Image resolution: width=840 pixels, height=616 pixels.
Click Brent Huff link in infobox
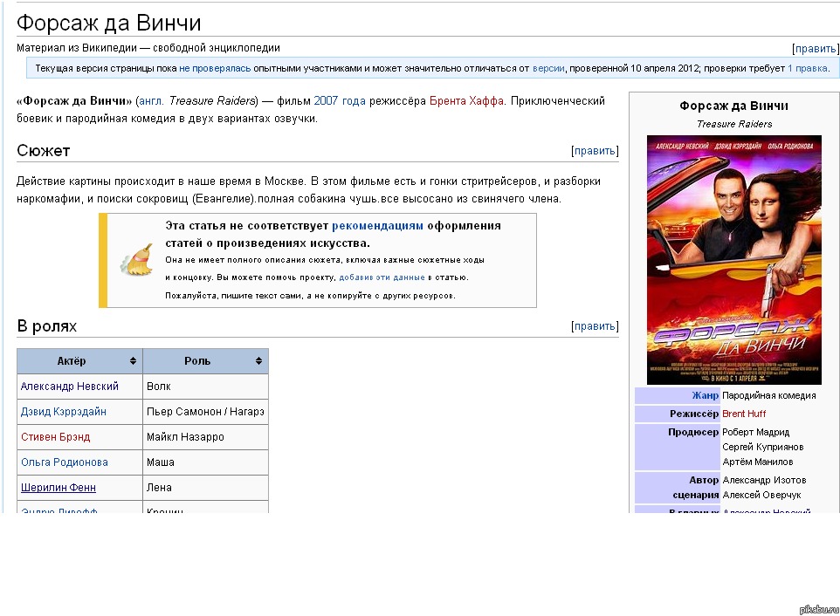pos(744,414)
